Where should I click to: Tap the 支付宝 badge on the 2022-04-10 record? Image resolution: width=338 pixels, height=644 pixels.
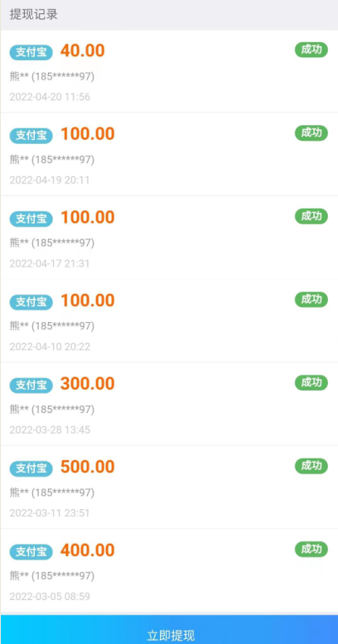point(31,302)
